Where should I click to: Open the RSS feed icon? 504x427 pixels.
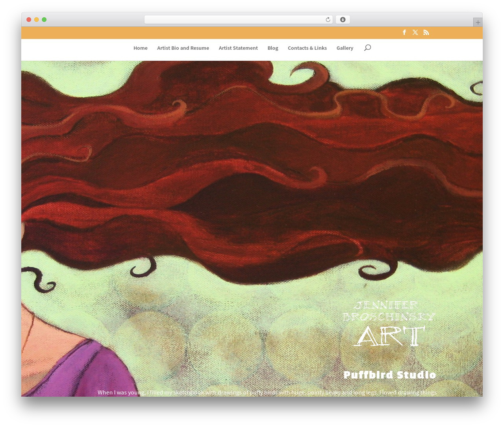(426, 32)
